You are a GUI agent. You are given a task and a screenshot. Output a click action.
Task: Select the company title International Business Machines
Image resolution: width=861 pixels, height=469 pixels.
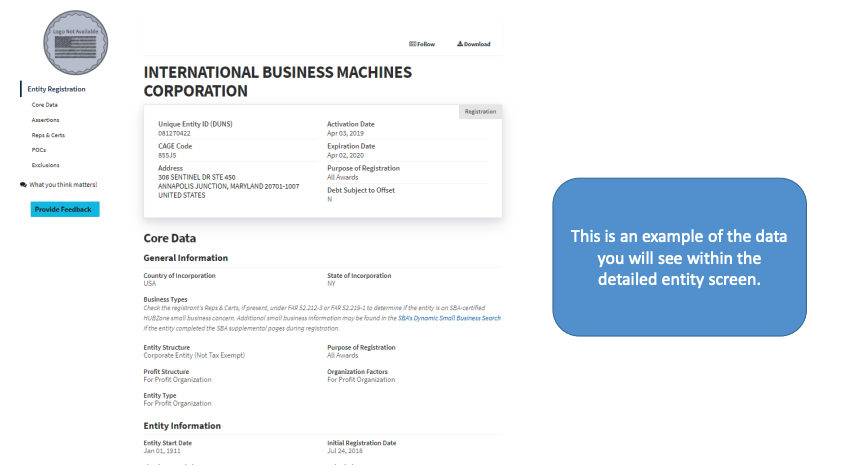(278, 82)
